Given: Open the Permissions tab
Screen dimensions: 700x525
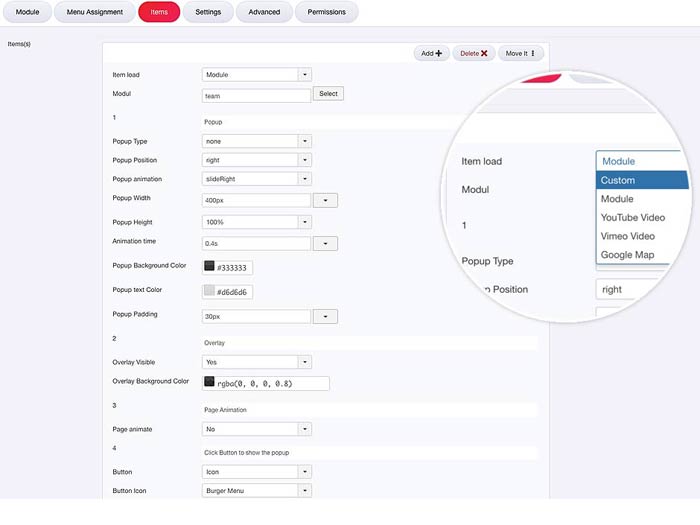Looking at the screenshot, I should pyautogui.click(x=326, y=12).
